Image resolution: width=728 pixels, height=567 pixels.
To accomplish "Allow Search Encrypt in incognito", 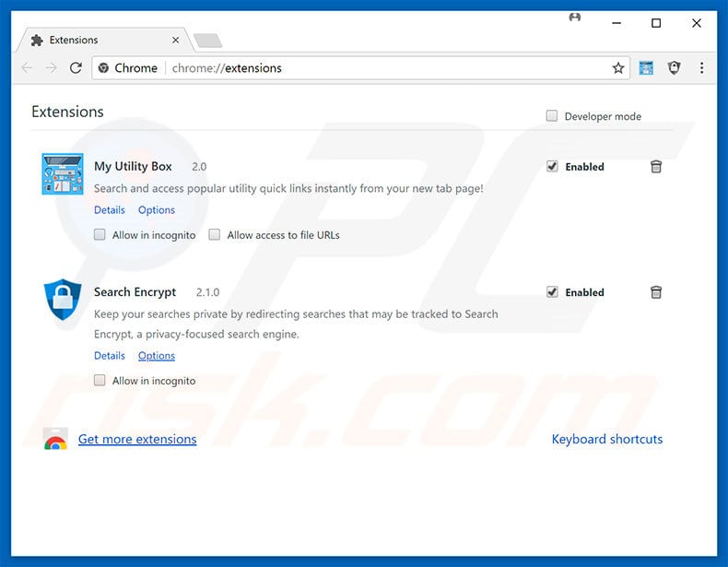I will point(100,381).
